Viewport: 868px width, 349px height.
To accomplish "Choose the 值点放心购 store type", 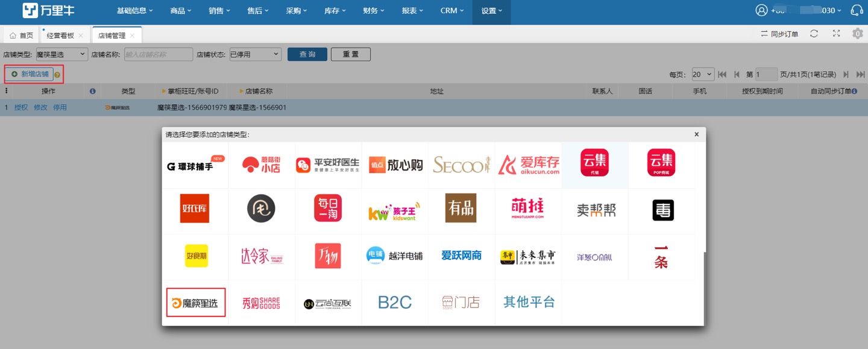I will [x=395, y=165].
